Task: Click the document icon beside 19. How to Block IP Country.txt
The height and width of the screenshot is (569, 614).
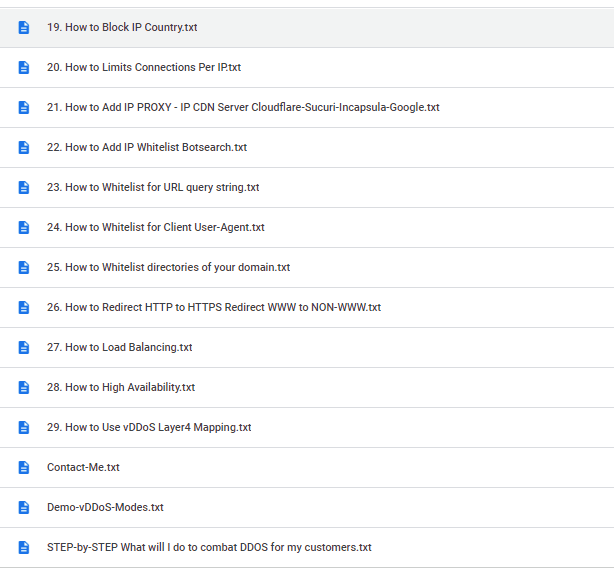Action: point(24,28)
